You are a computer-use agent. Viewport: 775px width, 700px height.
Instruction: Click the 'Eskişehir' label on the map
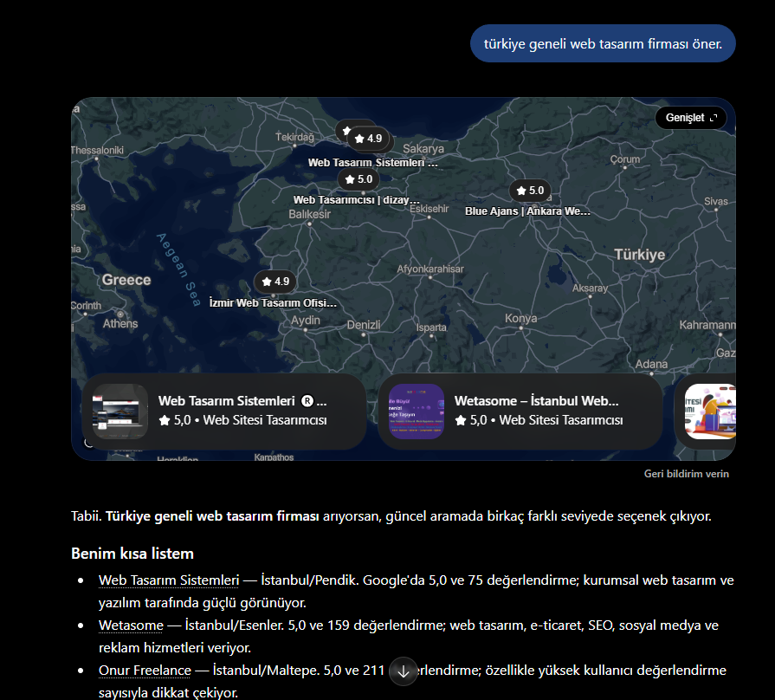click(x=429, y=209)
